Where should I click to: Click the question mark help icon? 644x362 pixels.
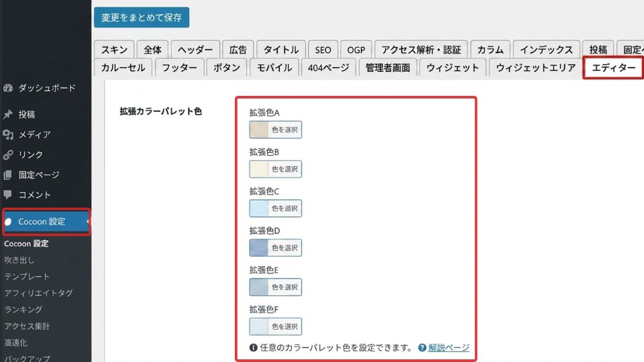pos(422,348)
